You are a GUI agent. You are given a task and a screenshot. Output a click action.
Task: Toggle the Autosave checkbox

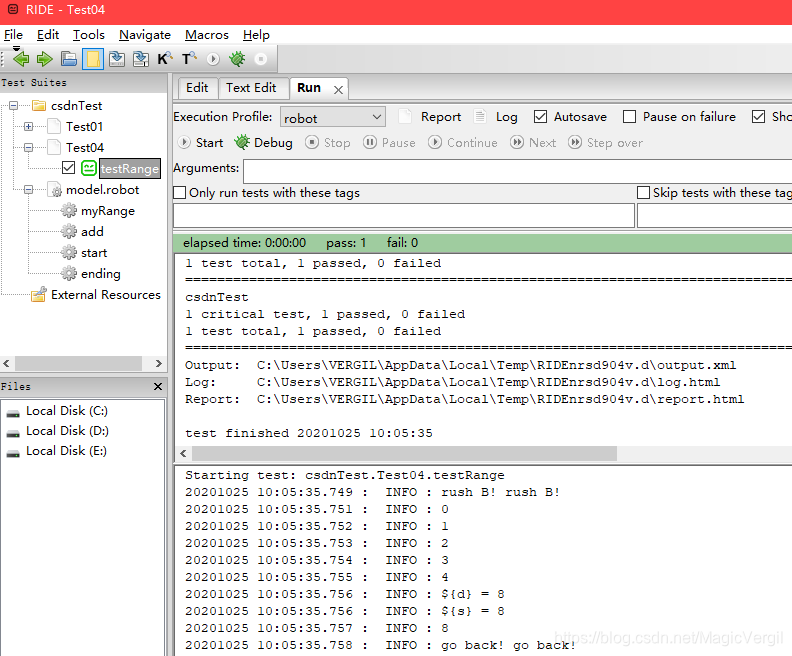540,117
